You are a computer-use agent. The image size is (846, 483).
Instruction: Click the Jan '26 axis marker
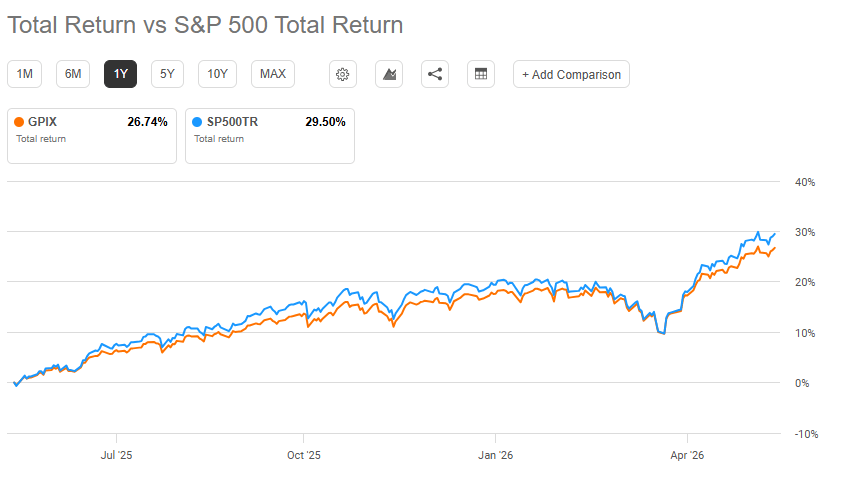tap(495, 455)
